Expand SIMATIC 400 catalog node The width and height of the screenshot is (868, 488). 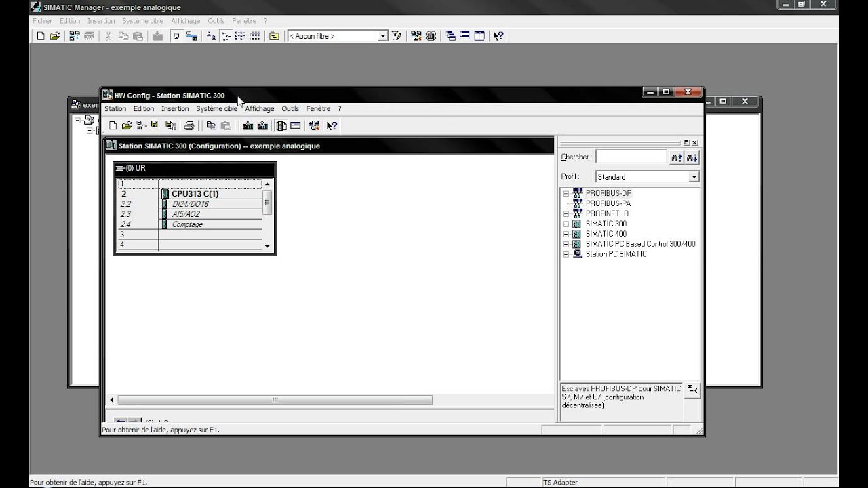[566, 234]
